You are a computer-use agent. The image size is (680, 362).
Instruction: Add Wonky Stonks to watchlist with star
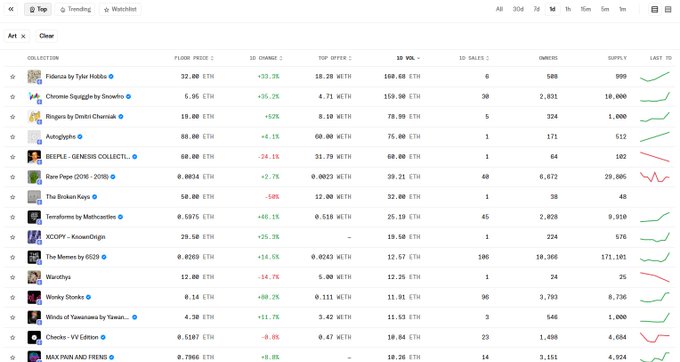point(13,297)
